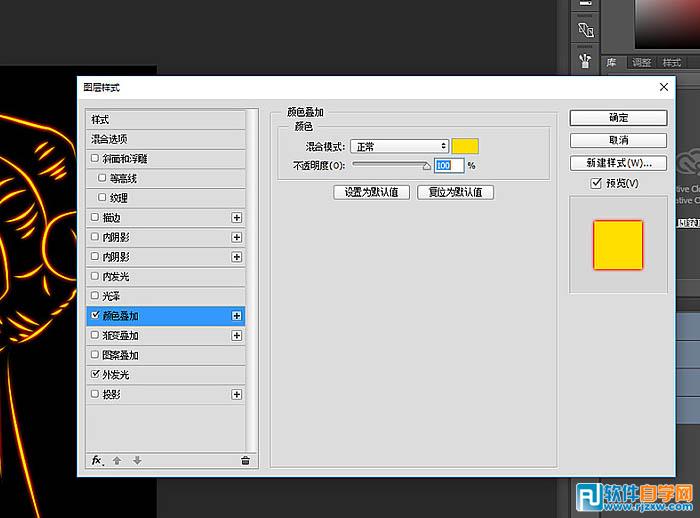Open the yellow overlay color swatch

[x=465, y=146]
